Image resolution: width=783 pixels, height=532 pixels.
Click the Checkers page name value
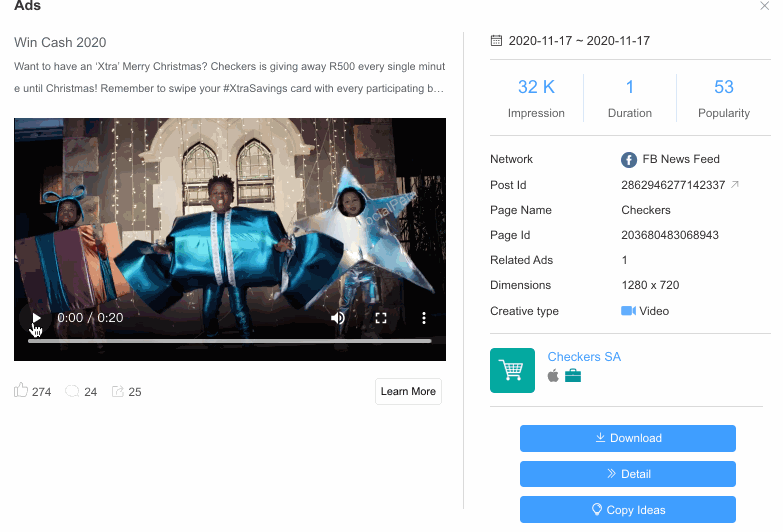pos(646,210)
